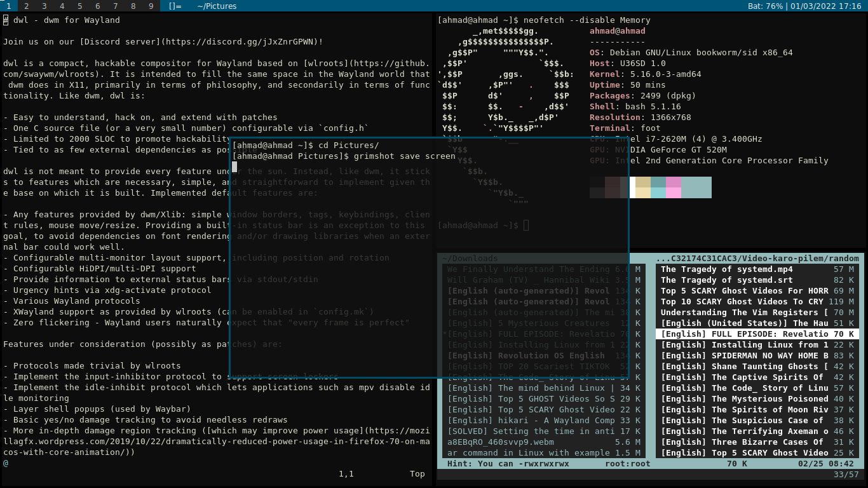This screenshot has height=488, width=868.
Task: Click the Shell: bash 5.1.16 line
Action: [x=635, y=107]
